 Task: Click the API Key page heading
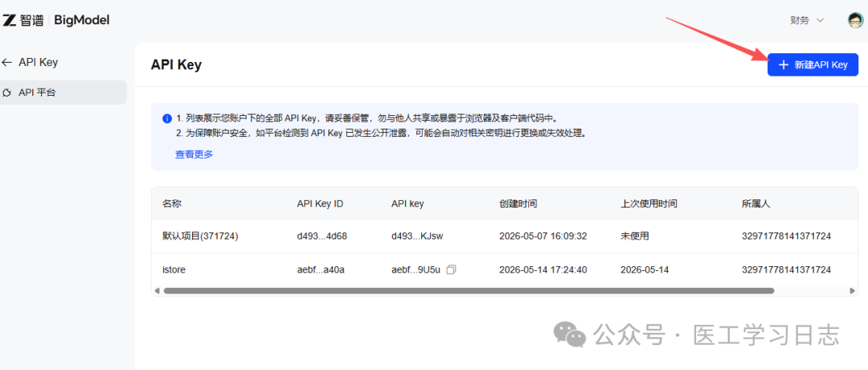pos(176,65)
